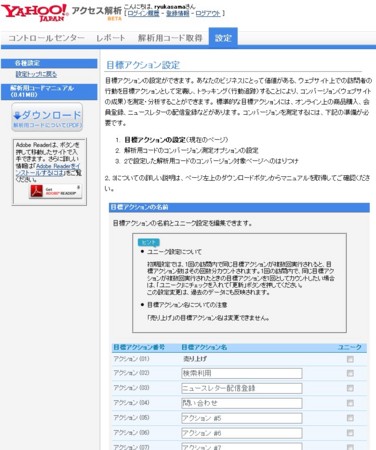Click the アクション #6 name field
Screen dimensions: 376x450
242,433
